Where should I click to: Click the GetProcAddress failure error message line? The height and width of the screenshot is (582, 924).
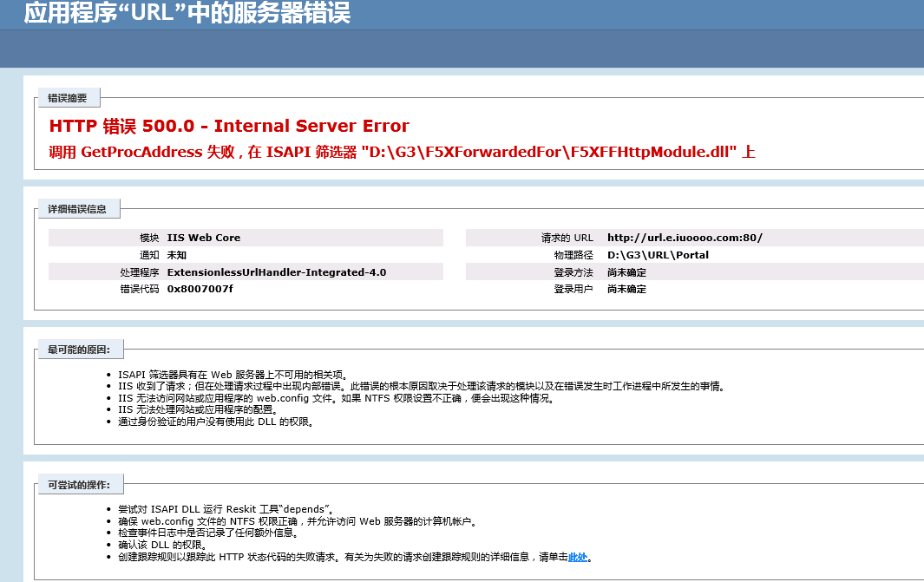[x=402, y=152]
